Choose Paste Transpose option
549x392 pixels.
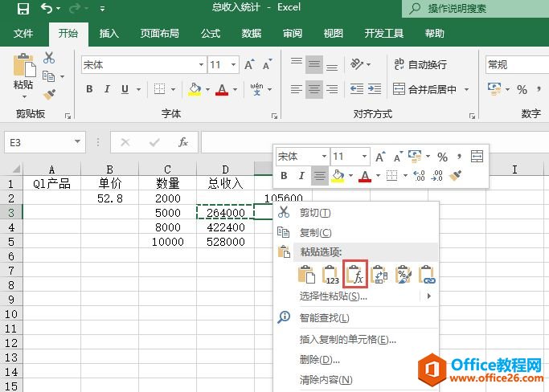379,275
